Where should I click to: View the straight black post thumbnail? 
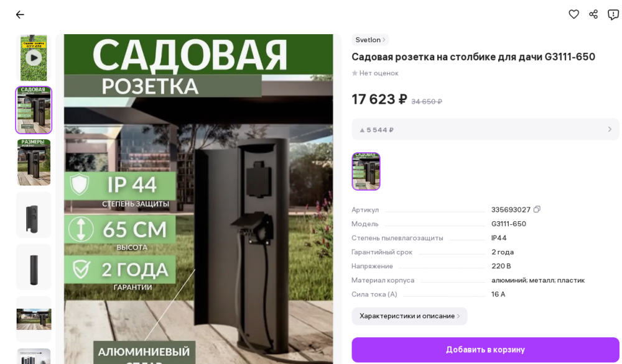[x=34, y=267]
